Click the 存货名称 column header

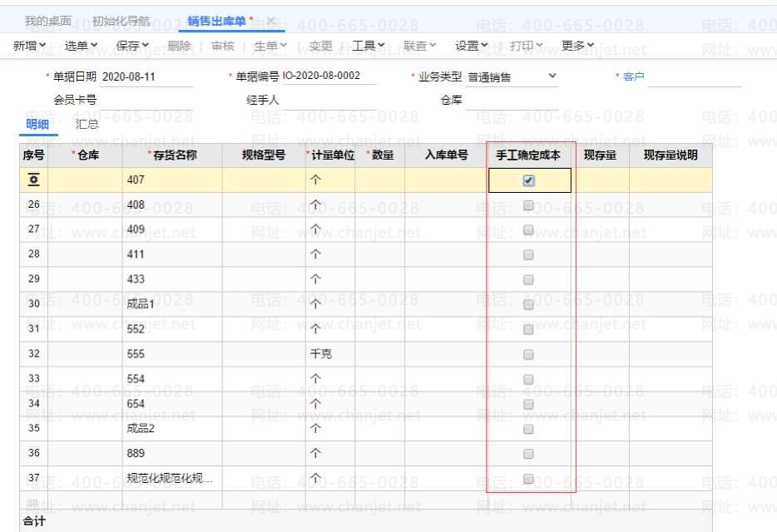point(172,155)
